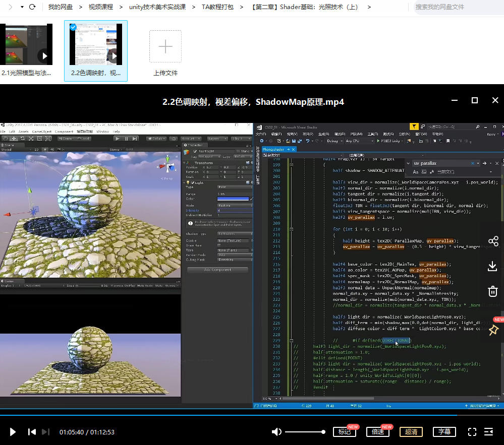Mute the player volume speaker icon
The image size is (504, 445).
click(276, 432)
